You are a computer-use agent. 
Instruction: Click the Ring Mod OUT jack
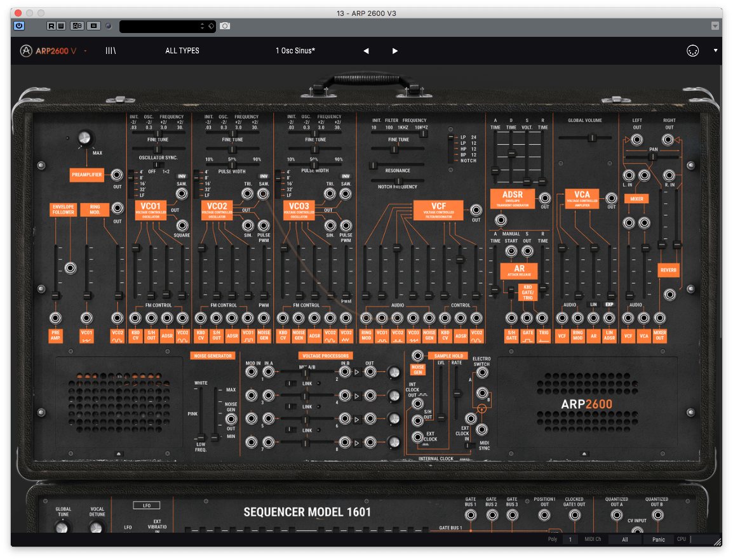click(118, 208)
